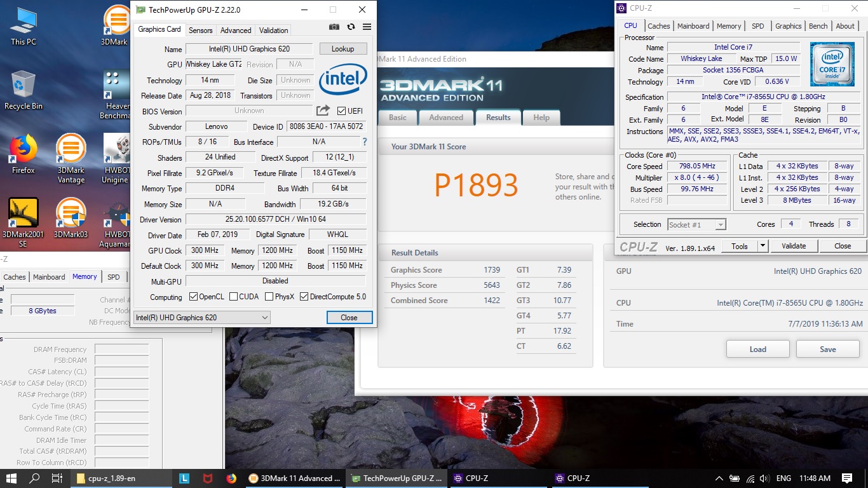Image resolution: width=868 pixels, height=488 pixels.
Task: Toggle the PhysX checkbox
Action: 269,297
